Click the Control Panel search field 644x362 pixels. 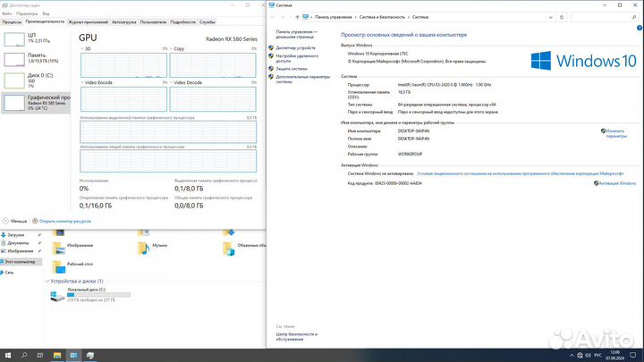604,17
